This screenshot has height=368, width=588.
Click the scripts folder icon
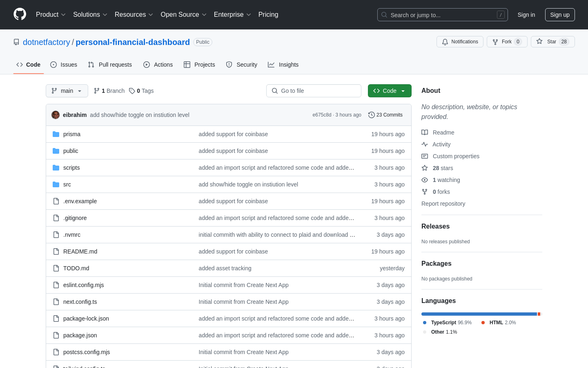[56, 168]
